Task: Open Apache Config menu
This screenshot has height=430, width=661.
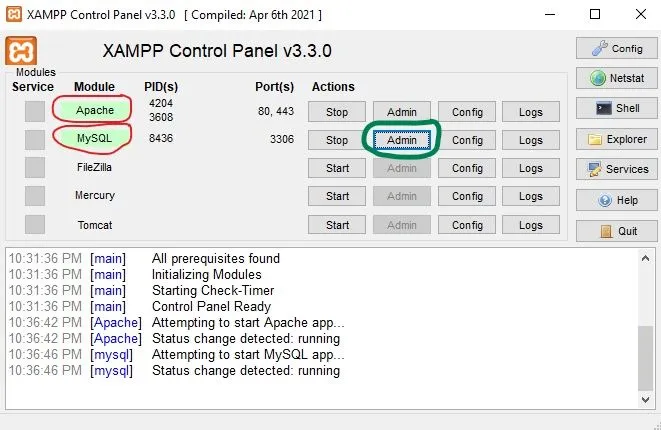Action: [467, 112]
